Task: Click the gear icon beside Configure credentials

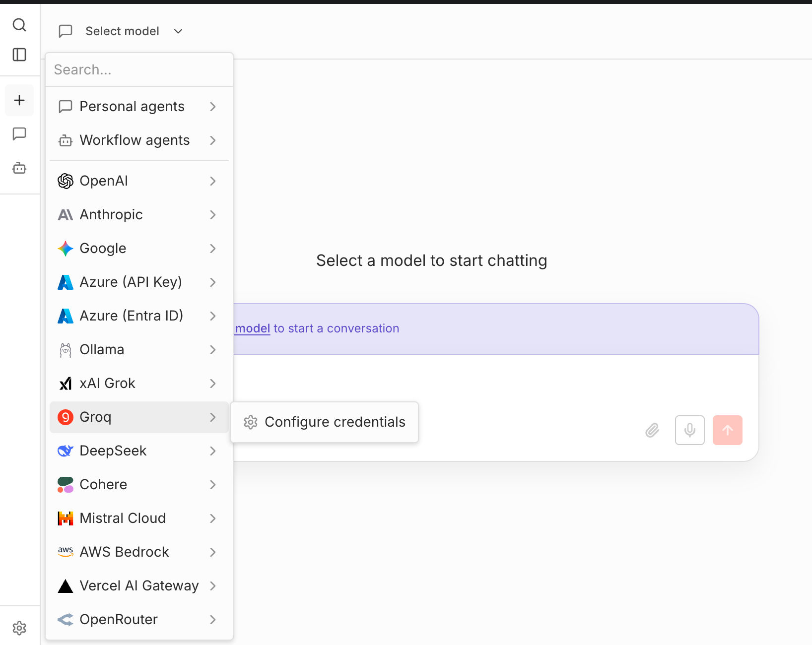Action: pos(251,422)
